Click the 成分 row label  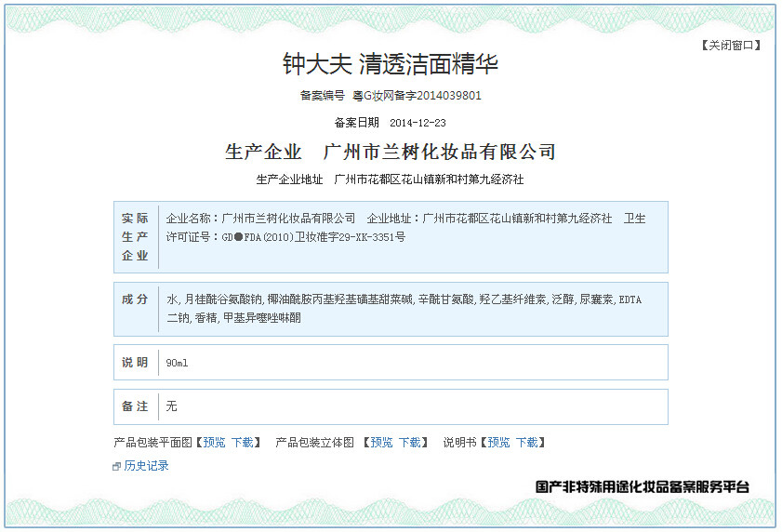pos(135,299)
